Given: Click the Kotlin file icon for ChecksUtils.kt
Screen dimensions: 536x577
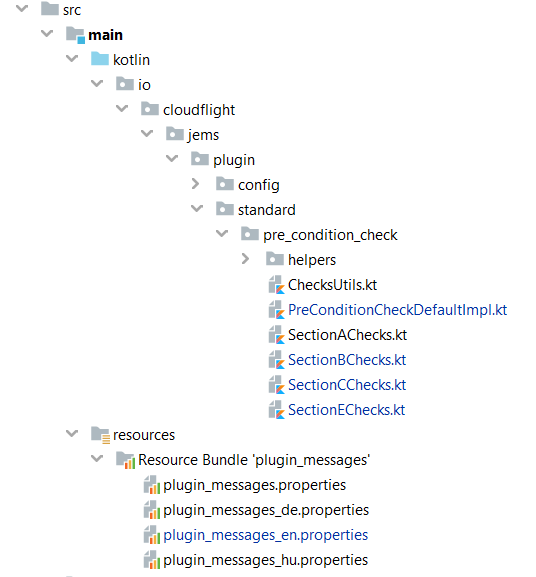Looking at the screenshot, I should (276, 285).
